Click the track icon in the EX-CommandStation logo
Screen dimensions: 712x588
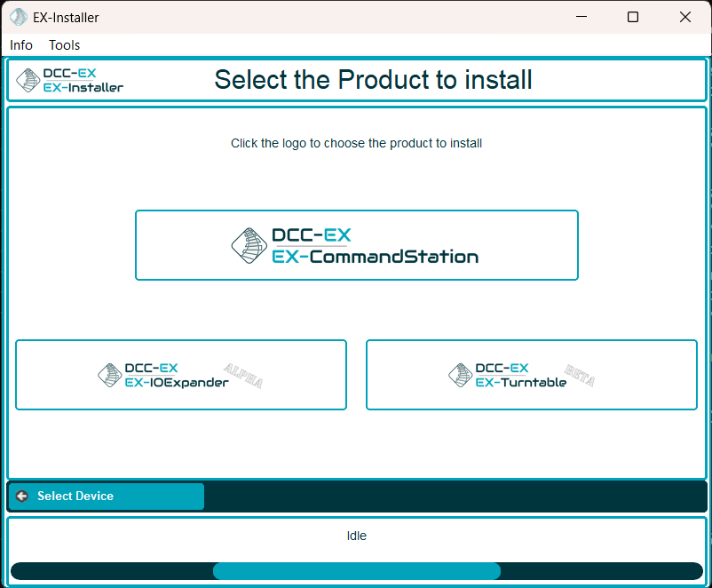tap(249, 245)
